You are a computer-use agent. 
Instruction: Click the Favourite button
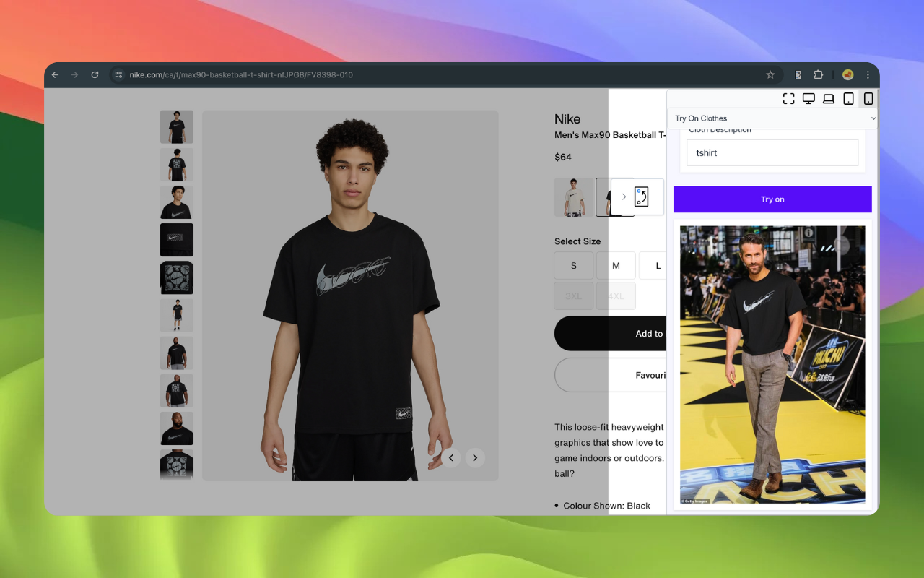pos(611,375)
